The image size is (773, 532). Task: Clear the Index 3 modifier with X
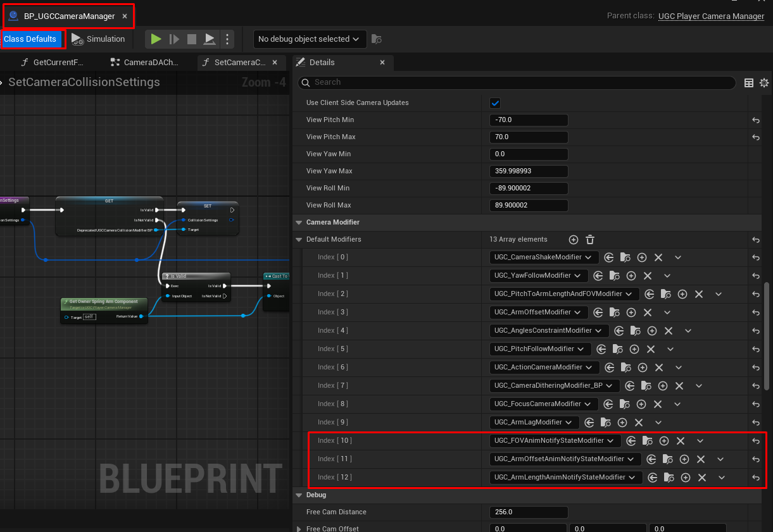(648, 312)
